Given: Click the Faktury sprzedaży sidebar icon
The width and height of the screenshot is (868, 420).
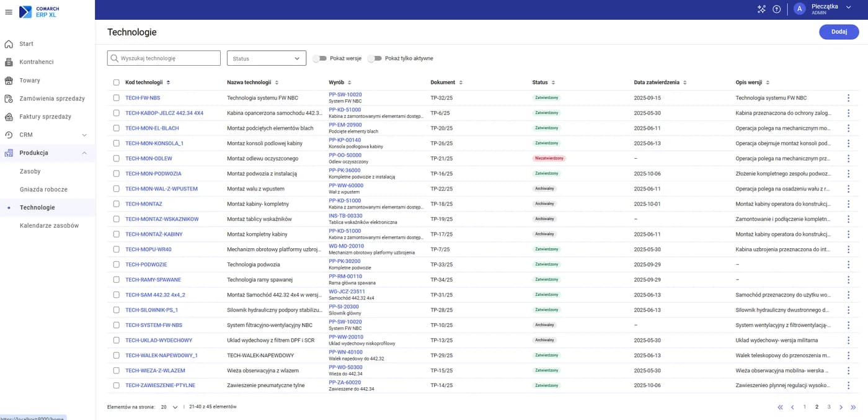Looking at the screenshot, I should (x=9, y=117).
